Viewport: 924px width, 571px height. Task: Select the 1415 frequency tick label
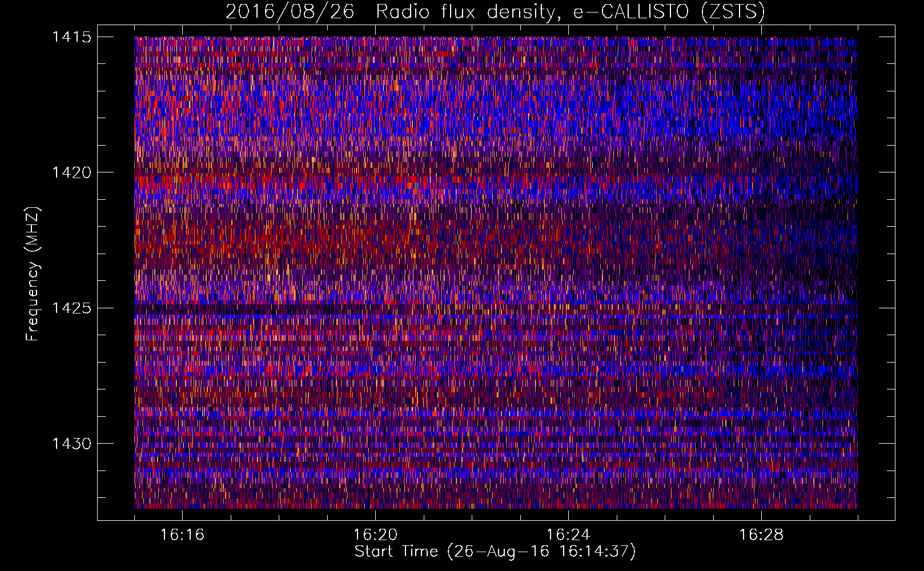click(x=71, y=37)
